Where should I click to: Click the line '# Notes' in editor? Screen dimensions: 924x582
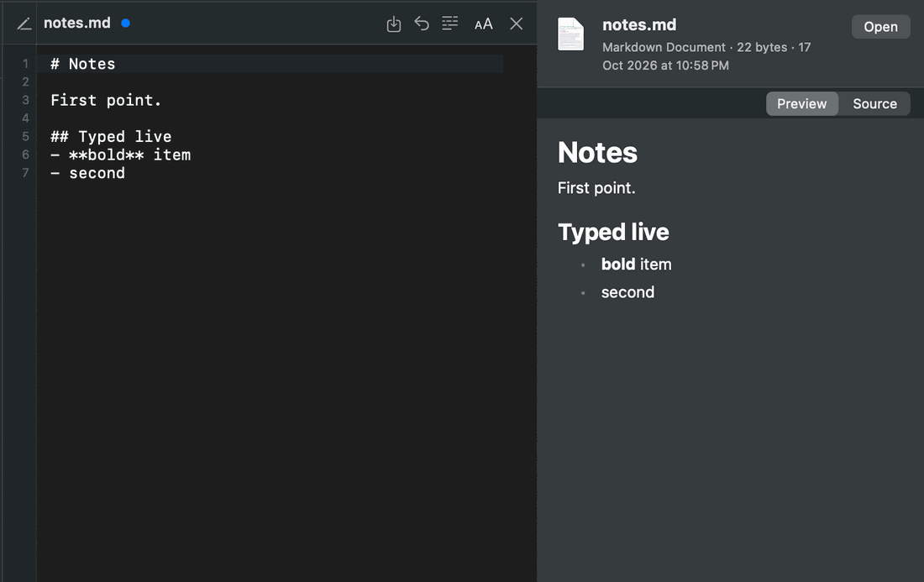click(82, 64)
